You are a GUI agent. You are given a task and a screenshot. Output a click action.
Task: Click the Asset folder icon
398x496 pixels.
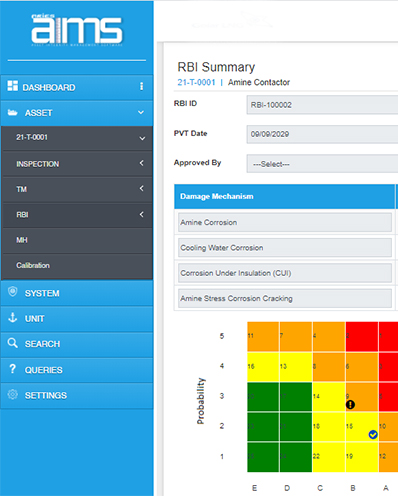[12, 112]
